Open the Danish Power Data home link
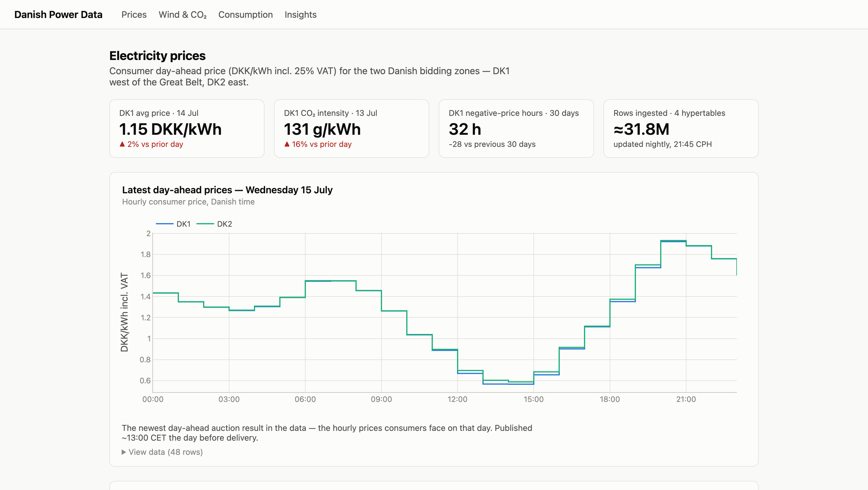868x490 pixels. point(58,14)
